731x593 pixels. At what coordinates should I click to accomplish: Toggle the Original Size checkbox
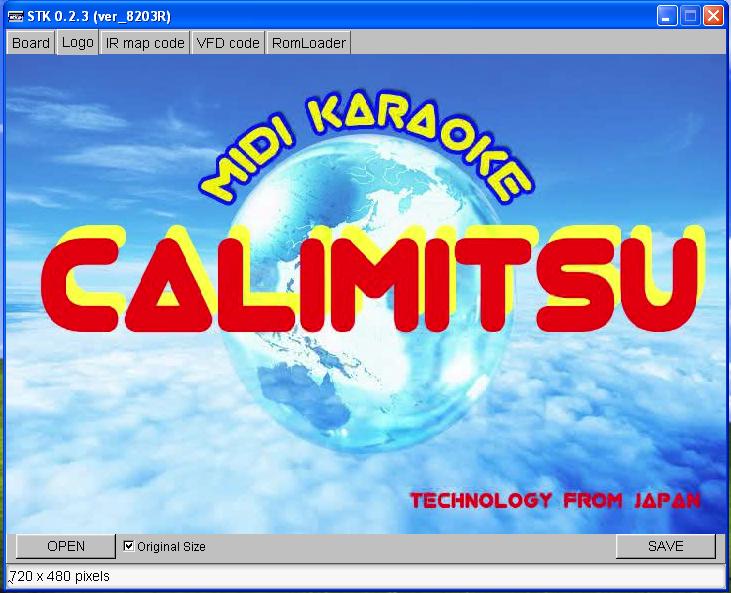pyautogui.click(x=129, y=546)
